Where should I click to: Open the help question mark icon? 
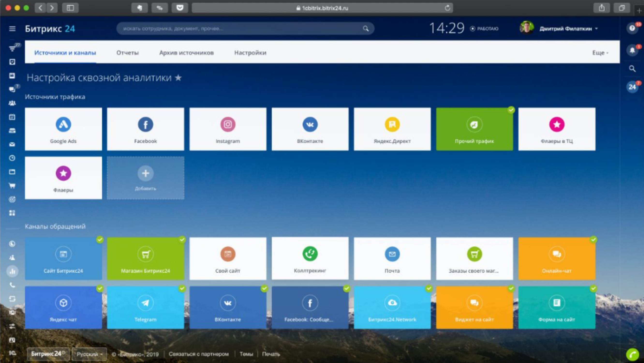click(632, 28)
